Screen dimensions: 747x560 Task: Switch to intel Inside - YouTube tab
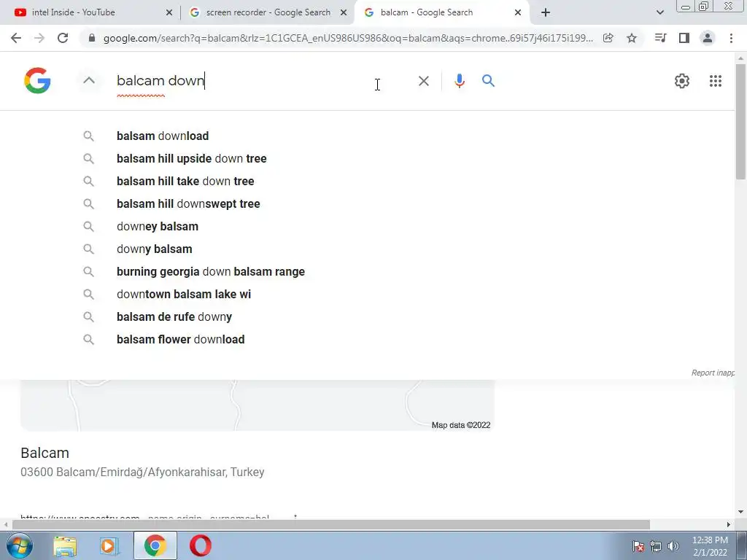pos(90,12)
